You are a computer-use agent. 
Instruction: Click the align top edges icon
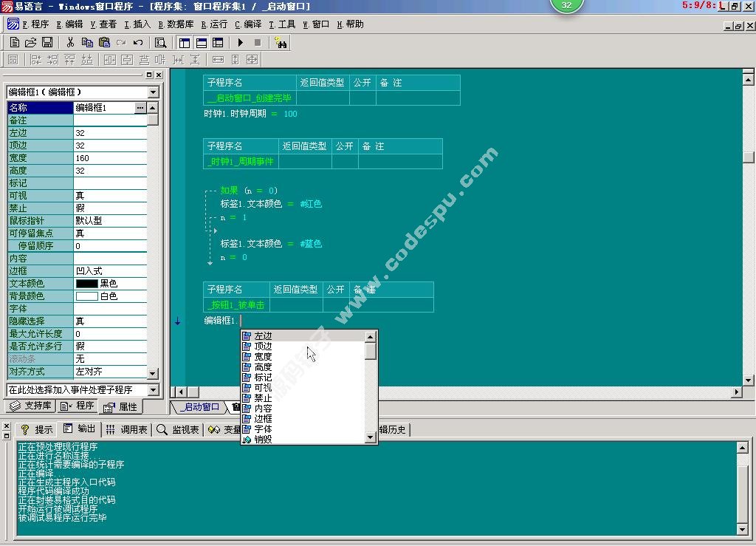click(70, 60)
